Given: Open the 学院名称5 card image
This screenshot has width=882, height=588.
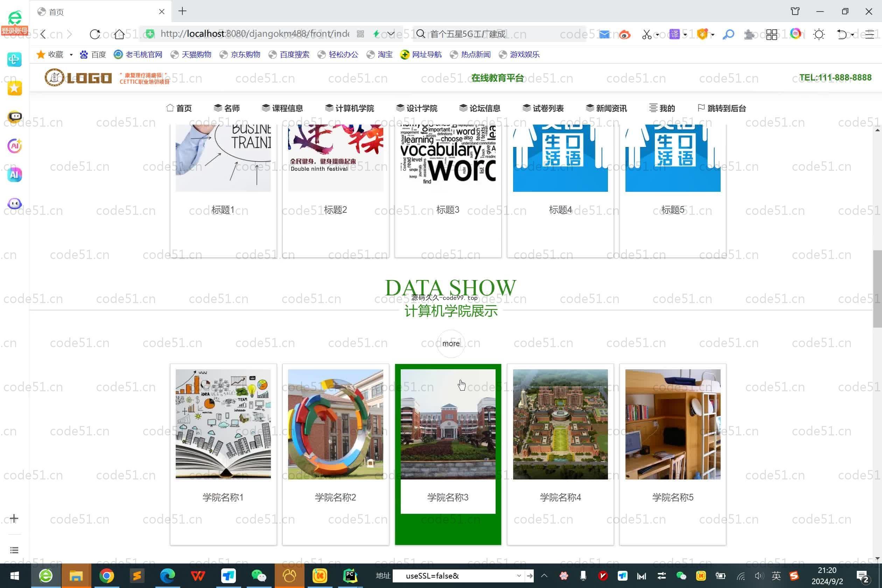Looking at the screenshot, I should click(673, 424).
